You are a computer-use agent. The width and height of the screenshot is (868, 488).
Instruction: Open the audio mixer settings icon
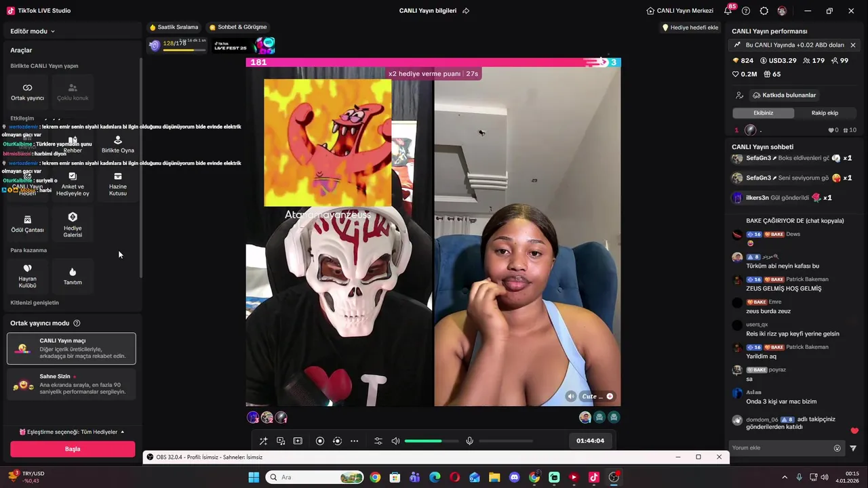(x=378, y=441)
